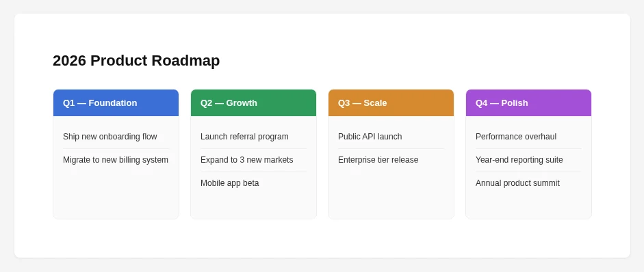The image size is (644, 272).
Task: Select Mobile app beta item
Action: click(253, 183)
